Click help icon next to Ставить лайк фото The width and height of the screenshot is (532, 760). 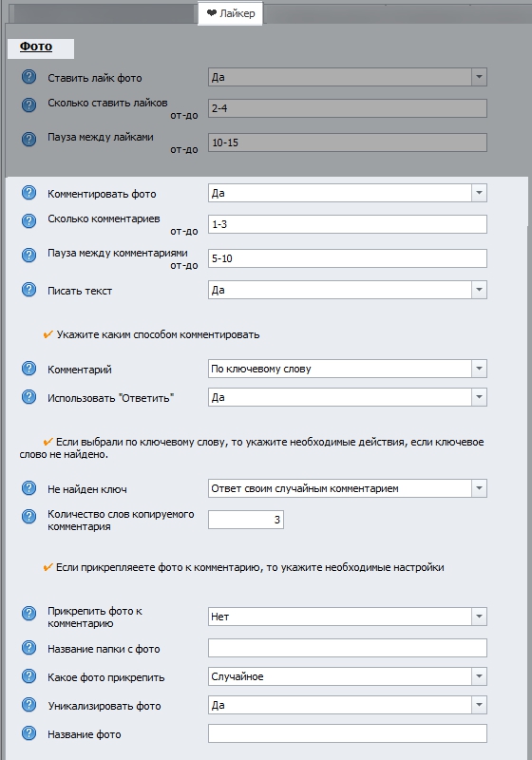29,77
